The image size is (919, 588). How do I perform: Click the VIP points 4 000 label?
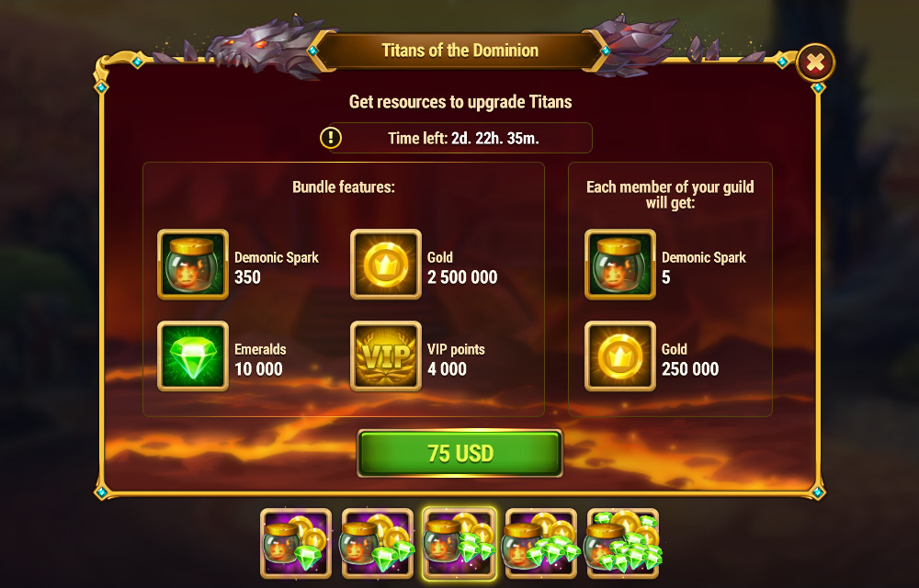coord(456,359)
